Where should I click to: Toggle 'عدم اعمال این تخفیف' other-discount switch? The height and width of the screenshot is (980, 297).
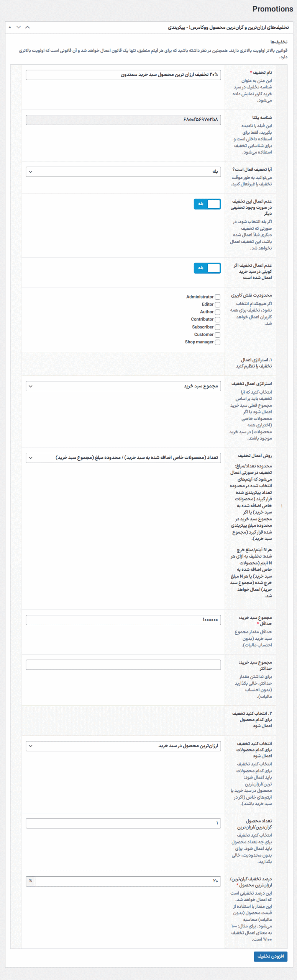207,204
